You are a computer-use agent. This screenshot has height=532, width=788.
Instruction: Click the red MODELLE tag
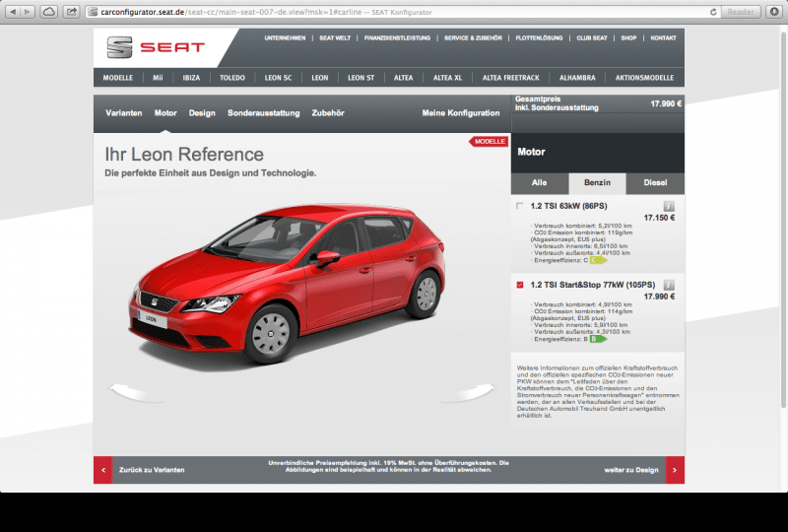pos(489,142)
